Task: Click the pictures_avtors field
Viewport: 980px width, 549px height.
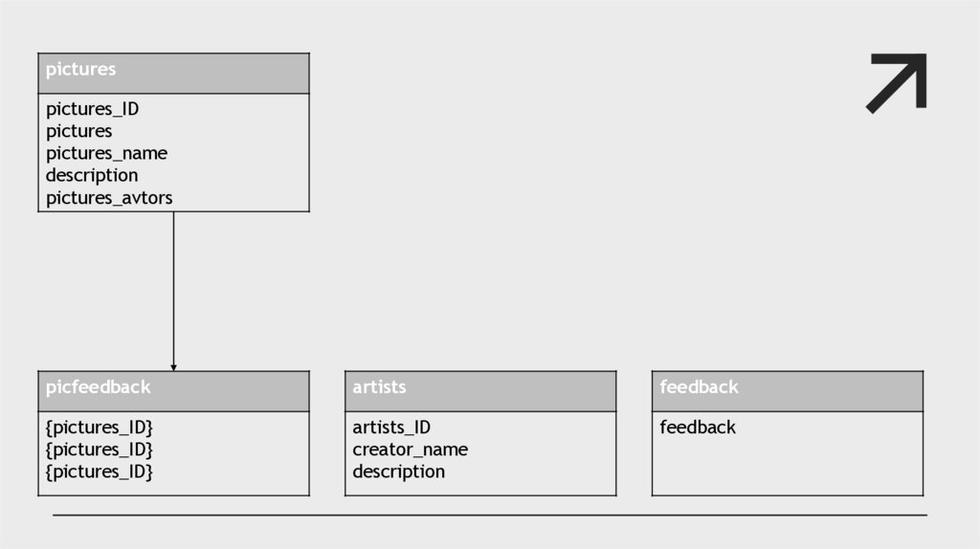Action: click(109, 198)
